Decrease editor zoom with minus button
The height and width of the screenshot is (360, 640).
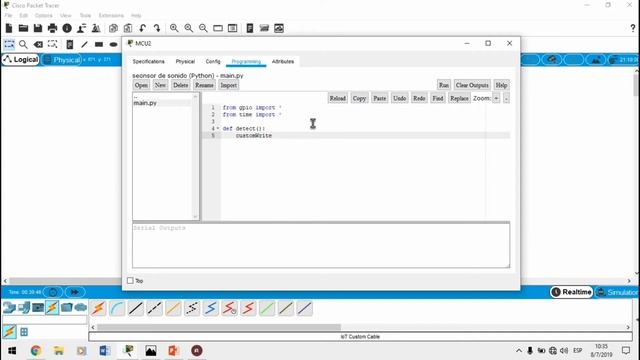tap(506, 98)
